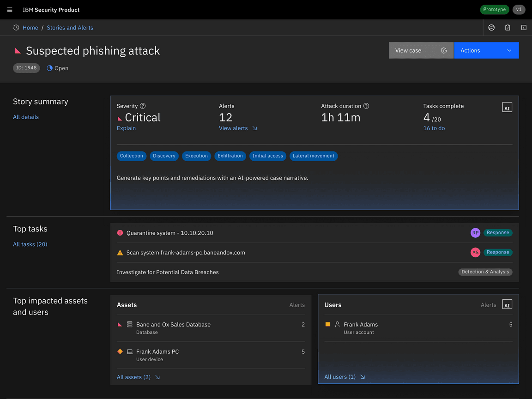Image resolution: width=532 pixels, height=399 pixels.
Task: Click the recent history clock icon
Action: click(16, 28)
